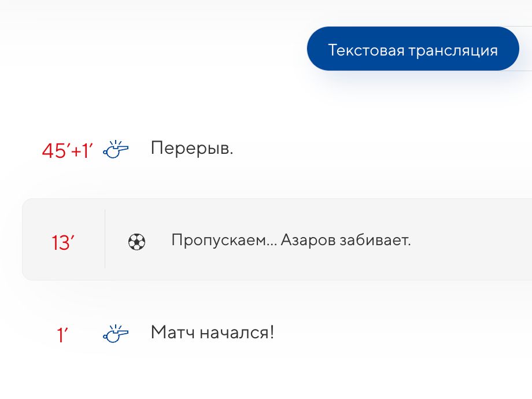Click the whistle icon beside Матч начался

(116, 333)
